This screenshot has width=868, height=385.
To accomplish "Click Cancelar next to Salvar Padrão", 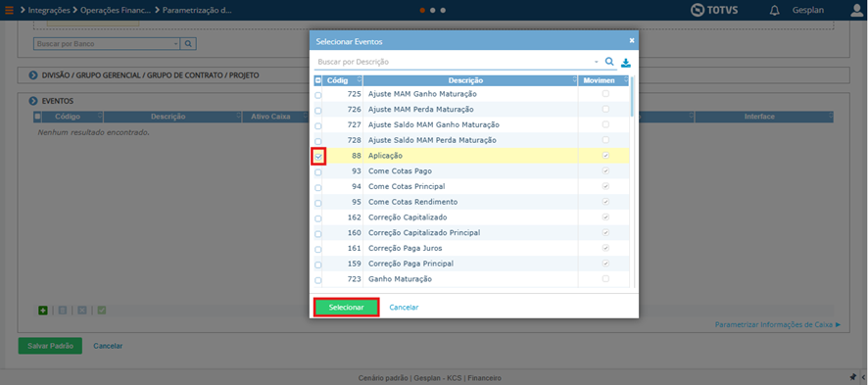I will tap(108, 346).
